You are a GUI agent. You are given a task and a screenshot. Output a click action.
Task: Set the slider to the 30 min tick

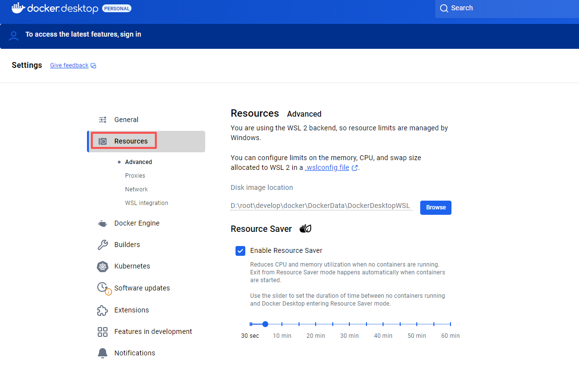349,324
